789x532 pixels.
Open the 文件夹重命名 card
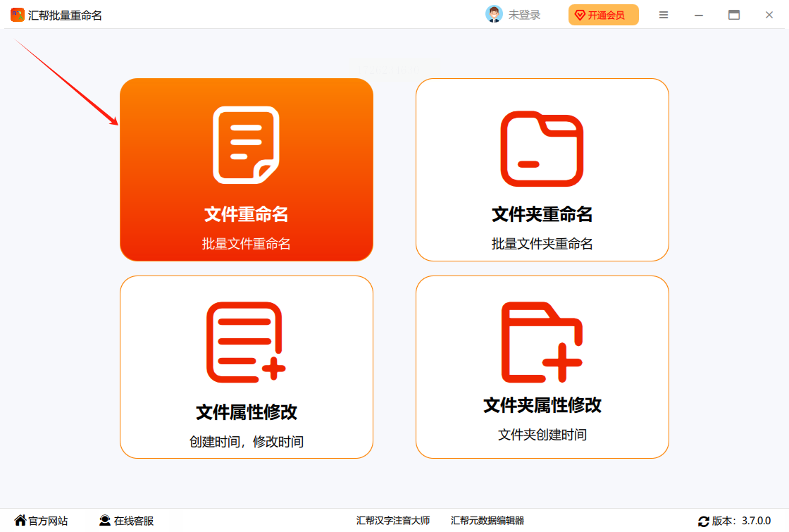(542, 170)
